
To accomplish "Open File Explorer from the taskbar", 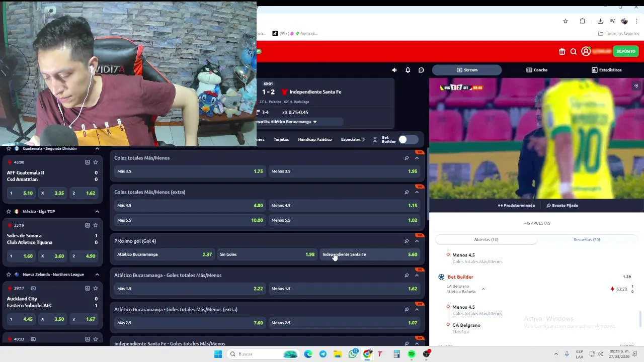I will click(x=338, y=354).
